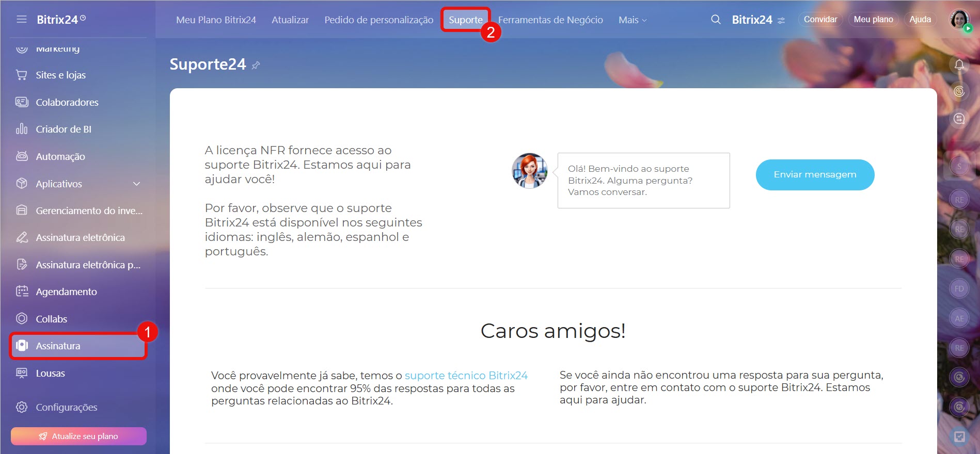Expand the Aplicativos chevron
The height and width of the screenshot is (454, 980).
[x=137, y=184]
